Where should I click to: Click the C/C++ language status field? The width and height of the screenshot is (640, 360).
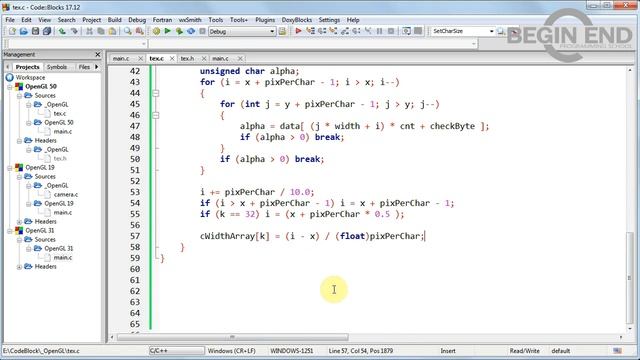coord(176,351)
